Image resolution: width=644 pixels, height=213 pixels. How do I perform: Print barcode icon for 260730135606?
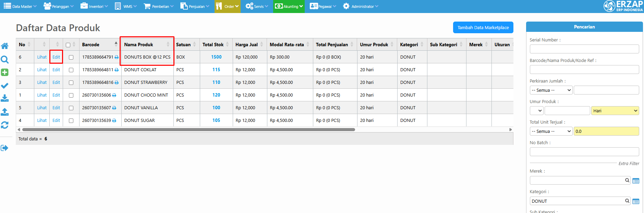pyautogui.click(x=114, y=95)
